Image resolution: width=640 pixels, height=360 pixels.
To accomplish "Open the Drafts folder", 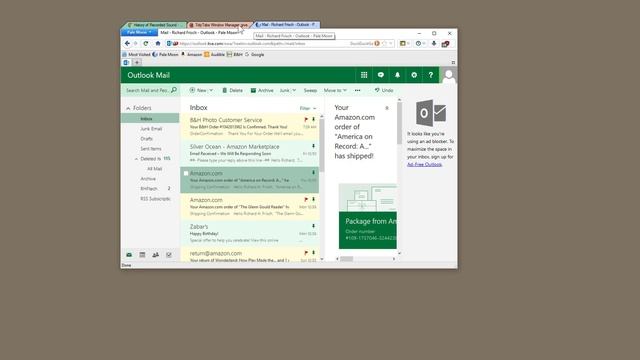I will coord(147,139).
